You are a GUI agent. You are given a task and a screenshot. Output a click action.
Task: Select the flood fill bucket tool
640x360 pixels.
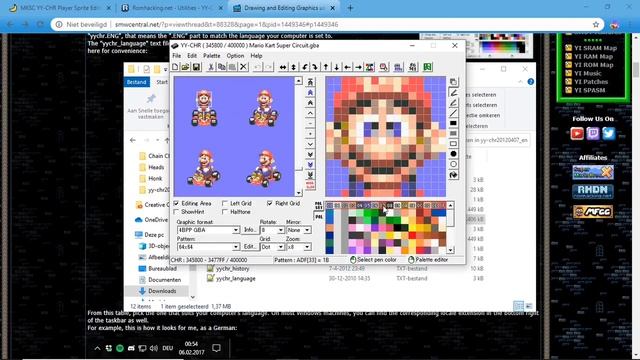point(453,175)
